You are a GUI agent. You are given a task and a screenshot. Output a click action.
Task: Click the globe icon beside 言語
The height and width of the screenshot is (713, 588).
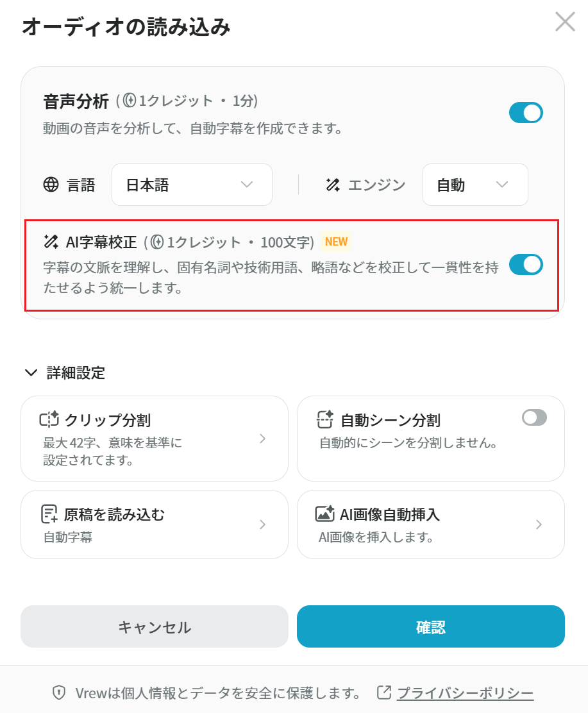tap(51, 185)
